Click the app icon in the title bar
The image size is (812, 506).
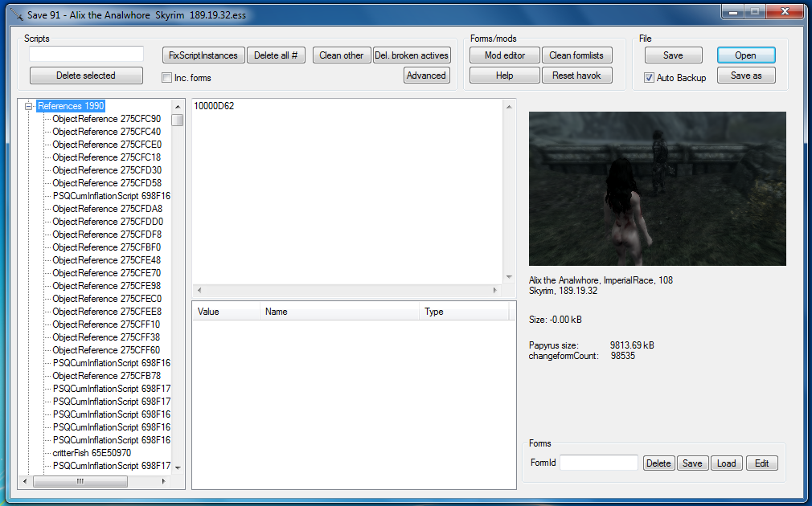[x=16, y=14]
